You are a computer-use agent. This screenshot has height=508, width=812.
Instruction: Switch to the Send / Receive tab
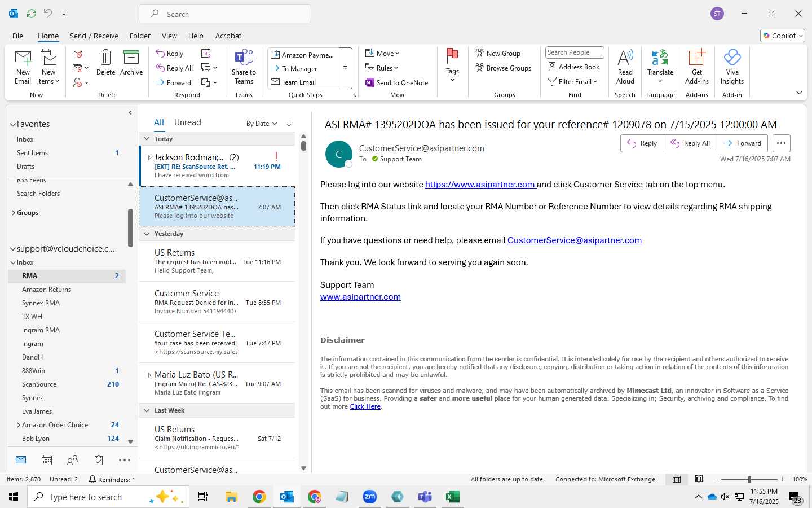coord(94,36)
